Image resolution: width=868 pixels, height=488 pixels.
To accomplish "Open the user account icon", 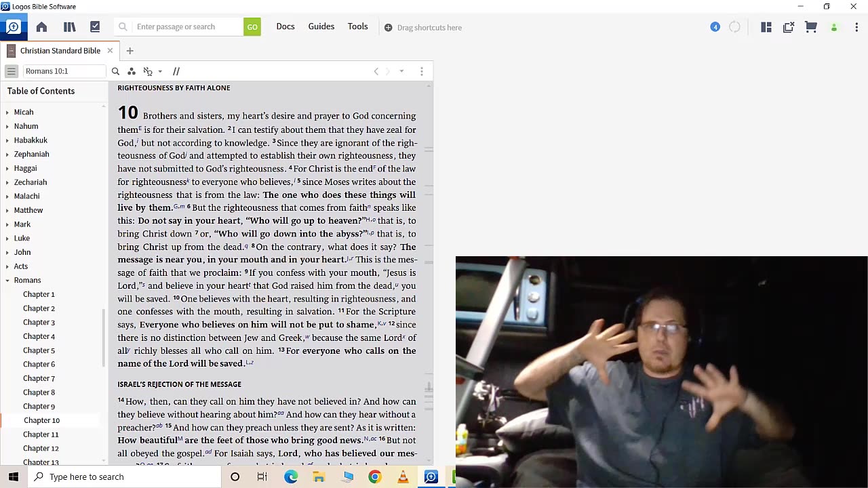I will tap(834, 28).
